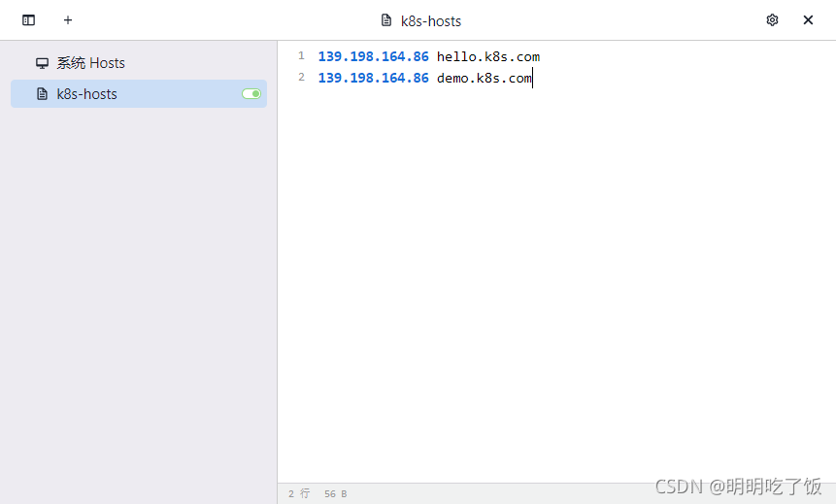Click line number 2 in the gutter
Screen dimensions: 836x504
[x=301, y=77]
